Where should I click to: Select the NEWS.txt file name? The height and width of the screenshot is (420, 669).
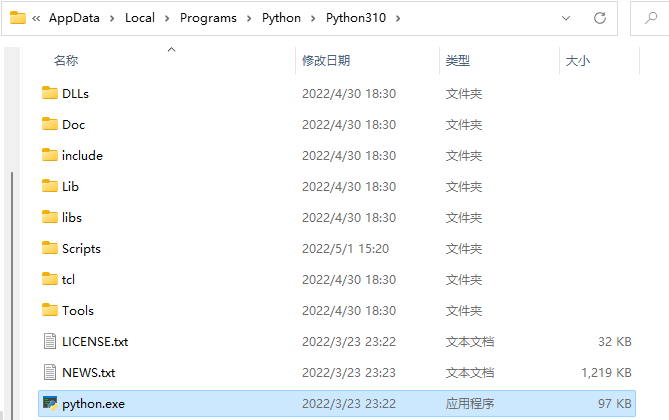(89, 373)
